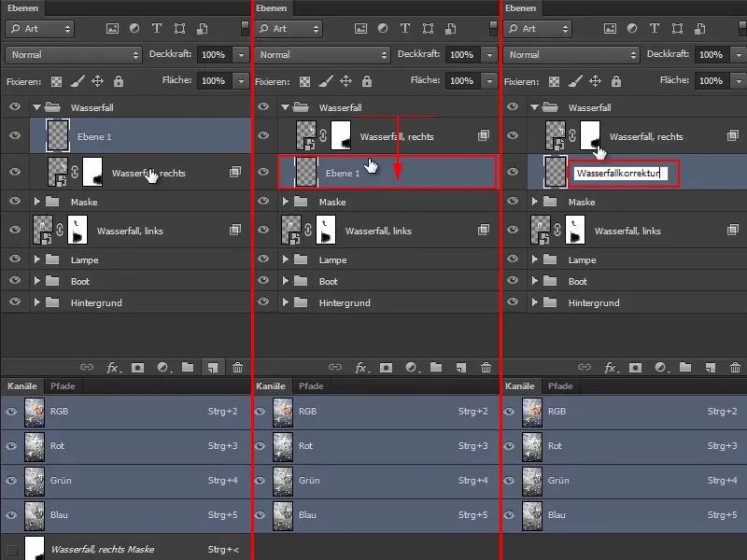Hide Lampe group in the right panel

click(512, 259)
